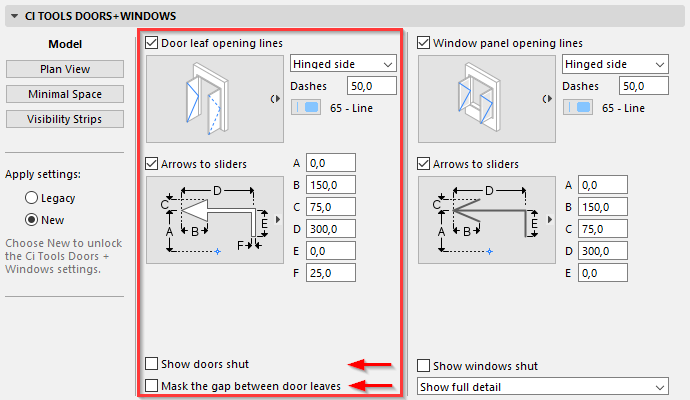
Task: Select the Legacy radio option
Action: (31, 198)
